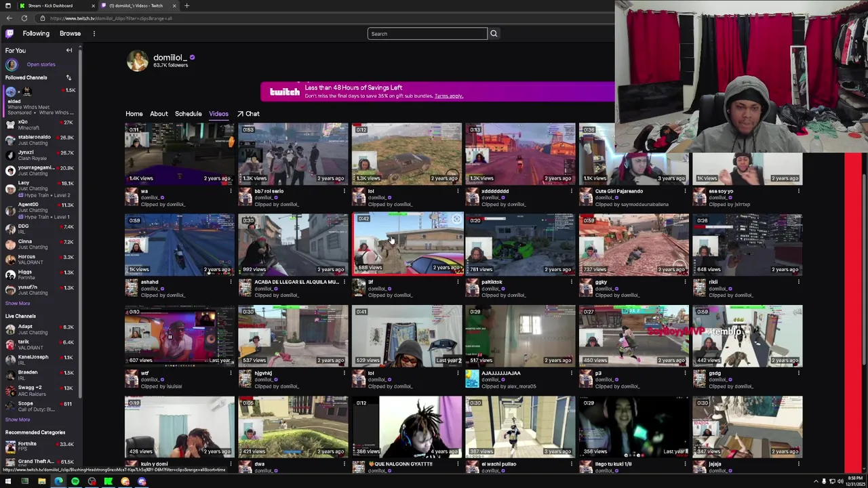The image size is (868, 488).
Task: Open options for 'ese soy yo' clip
Action: click(798, 191)
